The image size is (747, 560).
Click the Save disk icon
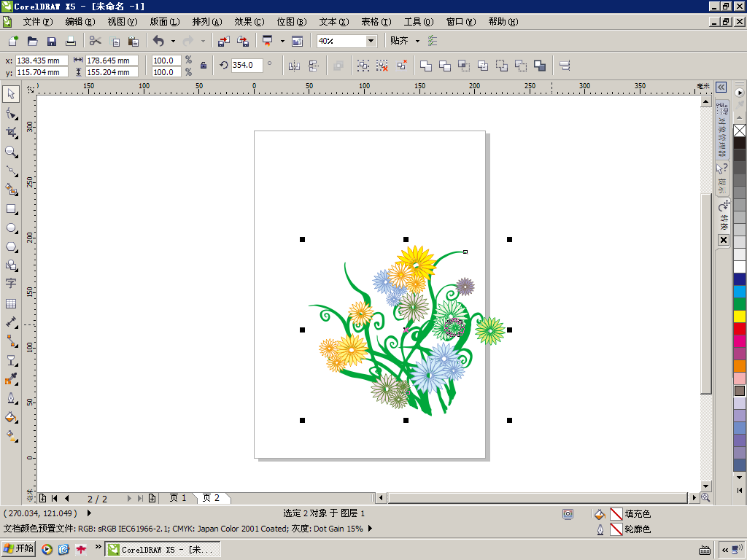click(x=52, y=41)
